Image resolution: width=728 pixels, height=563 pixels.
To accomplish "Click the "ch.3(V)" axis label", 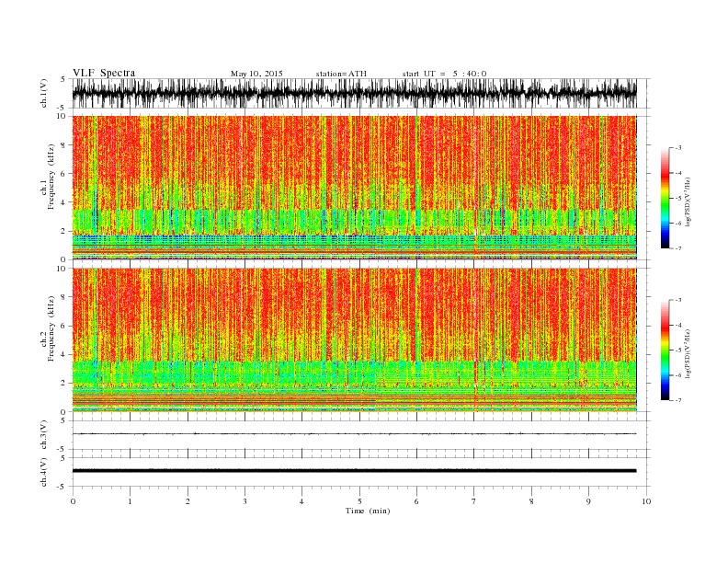I will pyautogui.click(x=44, y=435).
